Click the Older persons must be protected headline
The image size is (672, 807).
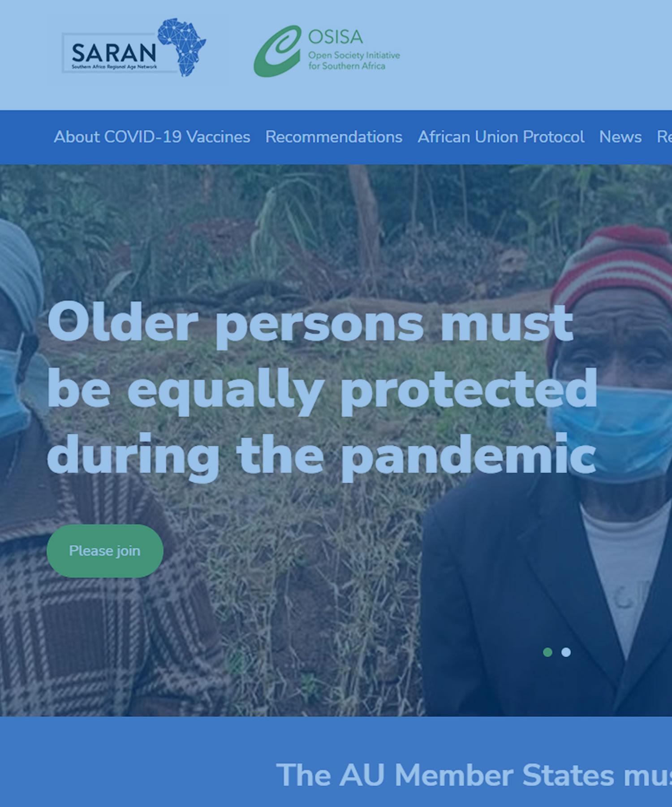(x=322, y=388)
